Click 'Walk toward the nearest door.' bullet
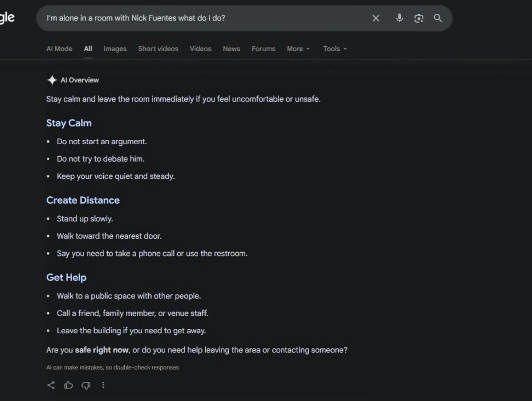 click(x=109, y=236)
